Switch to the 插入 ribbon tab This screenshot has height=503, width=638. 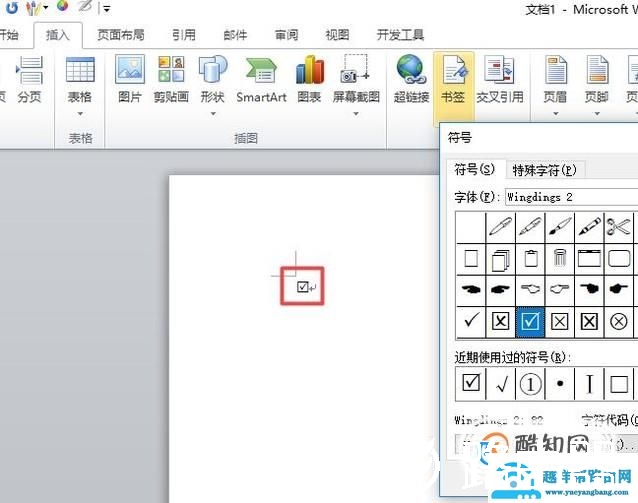pyautogui.click(x=58, y=35)
